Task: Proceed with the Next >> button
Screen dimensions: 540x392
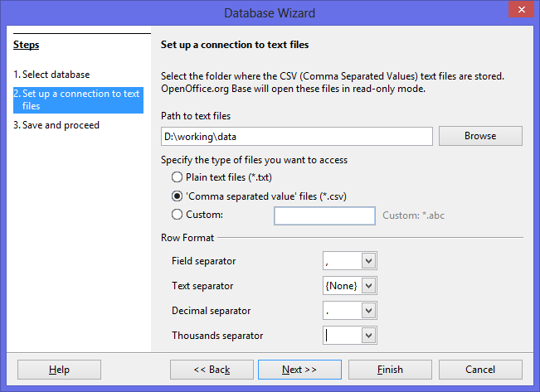Action: click(299, 370)
